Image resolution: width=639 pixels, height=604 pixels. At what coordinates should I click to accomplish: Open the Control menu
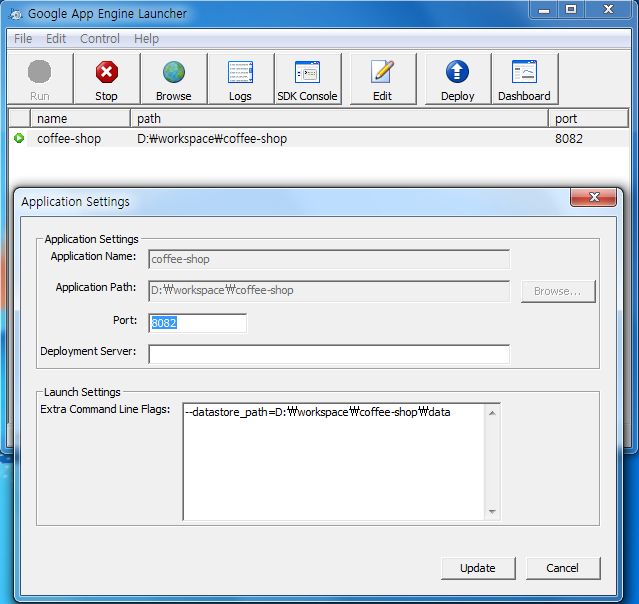point(100,39)
